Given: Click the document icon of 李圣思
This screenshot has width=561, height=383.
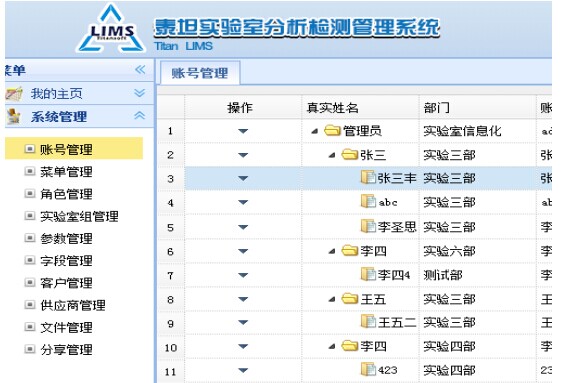Looking at the screenshot, I should 368,226.
